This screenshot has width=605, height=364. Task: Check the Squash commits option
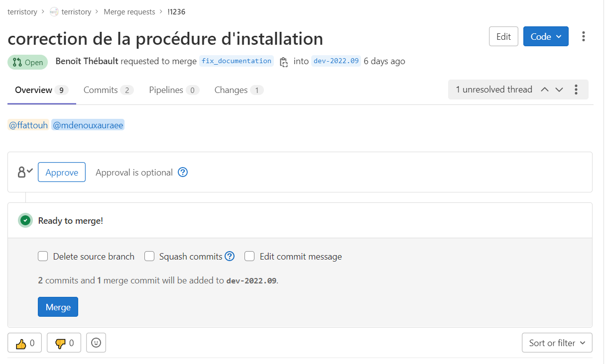point(149,257)
